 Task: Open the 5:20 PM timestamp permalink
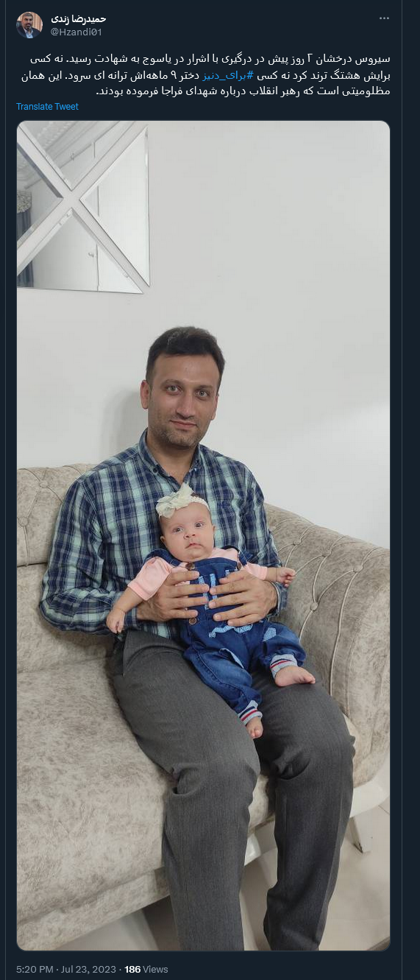33,969
